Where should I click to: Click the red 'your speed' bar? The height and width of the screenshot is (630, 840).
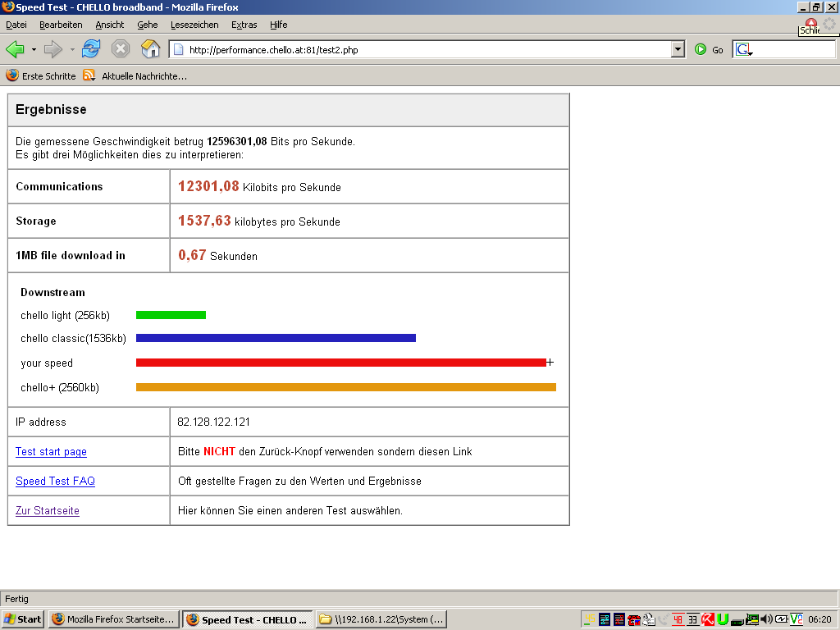point(340,363)
